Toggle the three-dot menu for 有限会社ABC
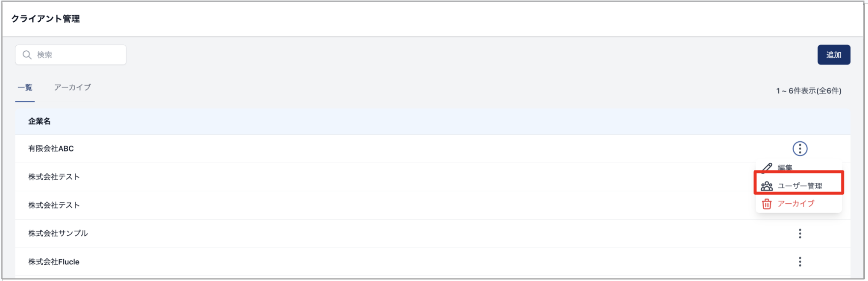This screenshot has height=281, width=868. tap(800, 149)
